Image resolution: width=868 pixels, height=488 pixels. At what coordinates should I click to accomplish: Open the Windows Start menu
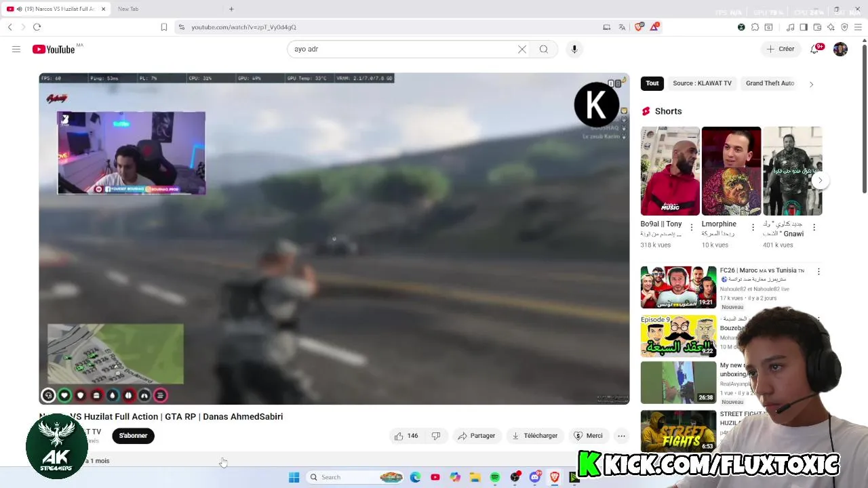point(294,477)
